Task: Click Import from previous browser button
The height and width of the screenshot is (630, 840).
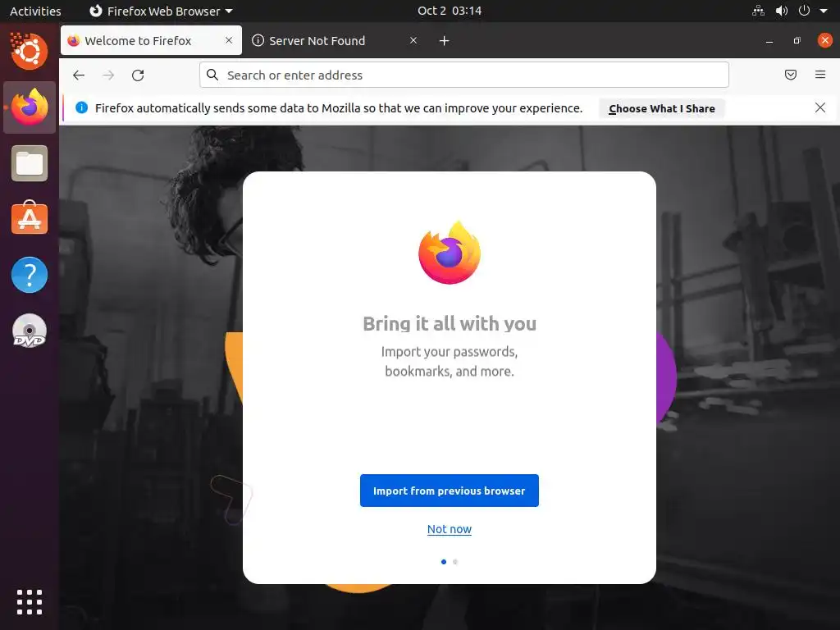Action: click(x=450, y=491)
